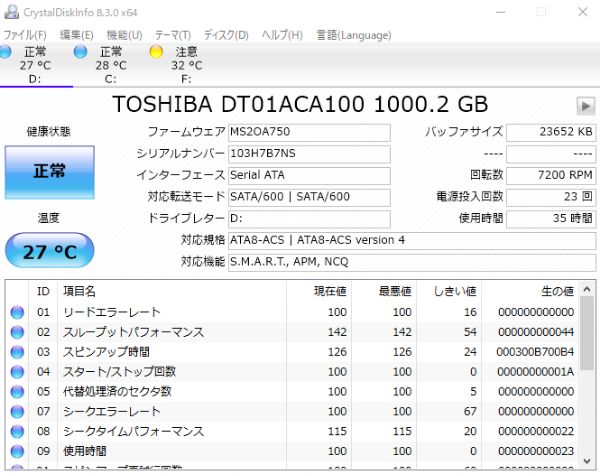Open the 言語(Language) menu
The image size is (600, 474).
click(x=354, y=35)
